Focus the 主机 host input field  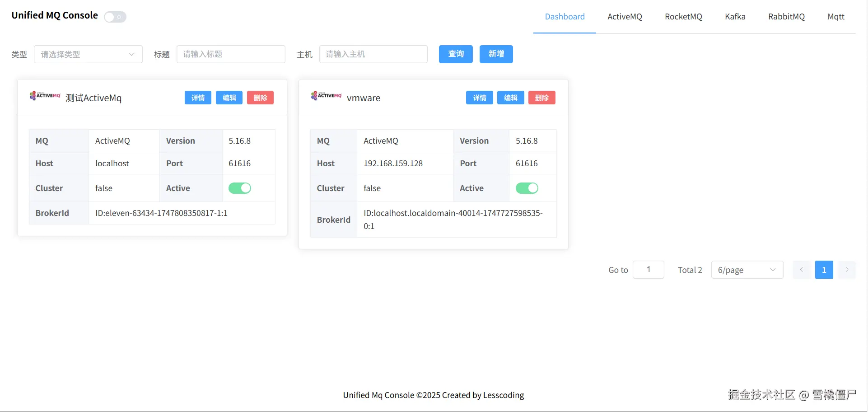click(x=373, y=54)
